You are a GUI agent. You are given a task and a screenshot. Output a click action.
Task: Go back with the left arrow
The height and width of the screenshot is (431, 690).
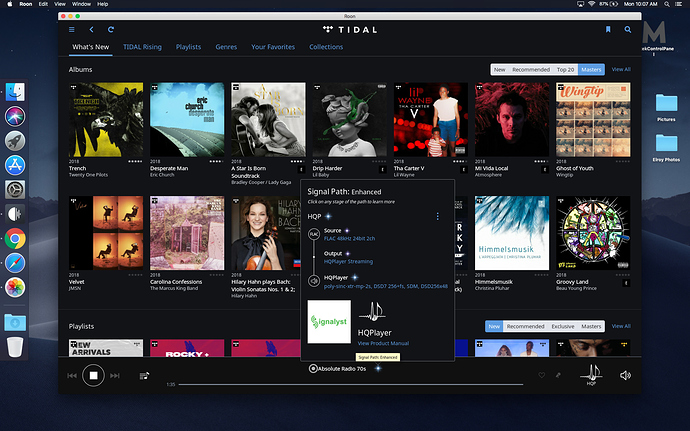point(92,29)
